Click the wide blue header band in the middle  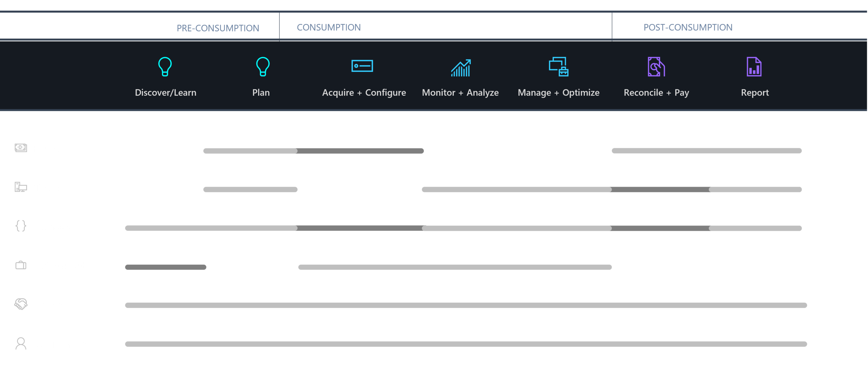[454, 31]
